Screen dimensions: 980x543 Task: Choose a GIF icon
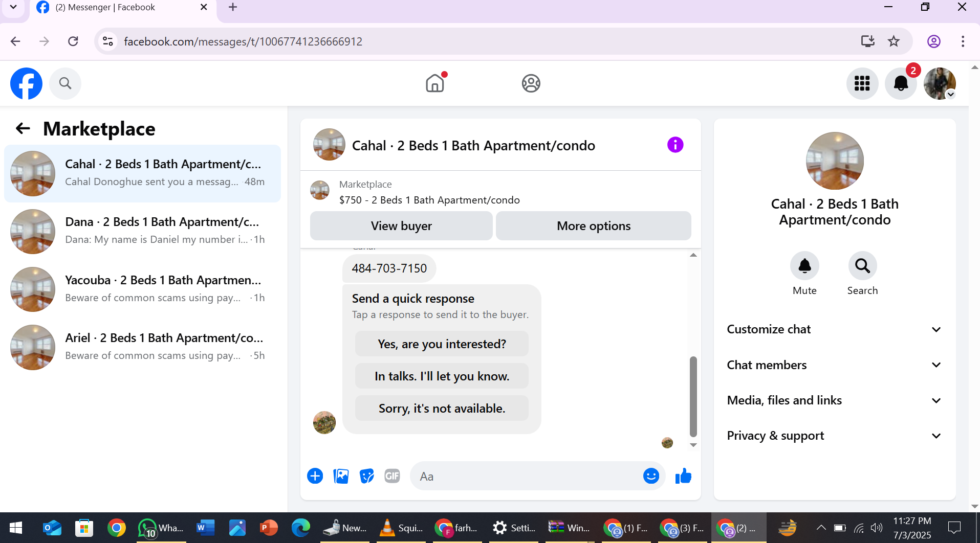pyautogui.click(x=392, y=476)
